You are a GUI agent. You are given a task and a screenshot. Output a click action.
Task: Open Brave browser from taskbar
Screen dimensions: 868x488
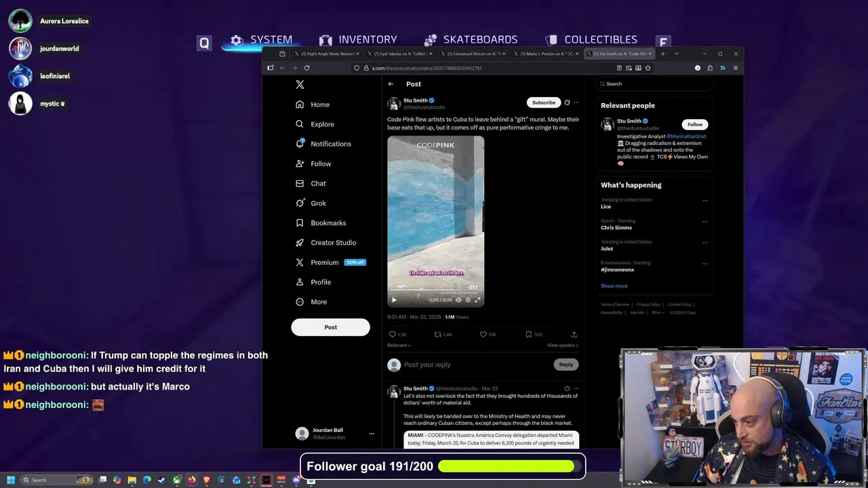point(207,480)
